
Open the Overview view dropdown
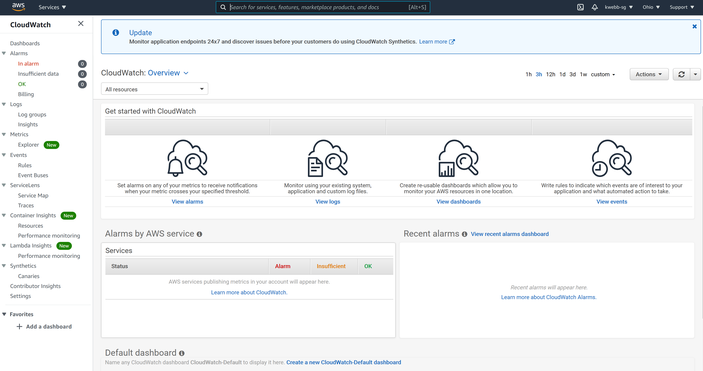tap(168, 73)
